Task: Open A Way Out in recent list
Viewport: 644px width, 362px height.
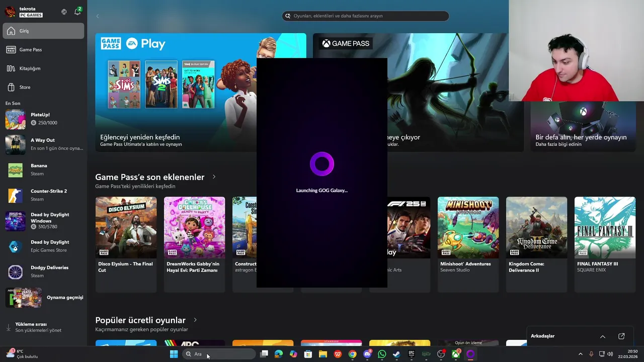Action: click(x=43, y=144)
